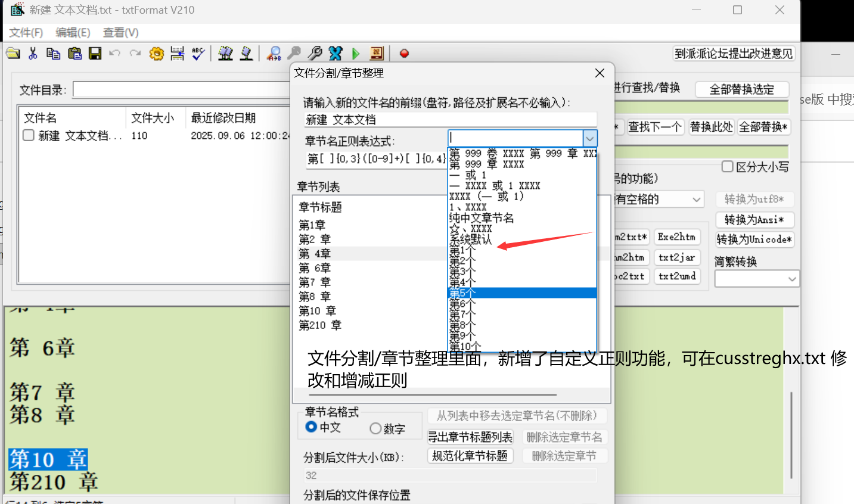Click 到派派论坛提出改进意见 button
Viewport: 854px width, 504px height.
pos(734,54)
